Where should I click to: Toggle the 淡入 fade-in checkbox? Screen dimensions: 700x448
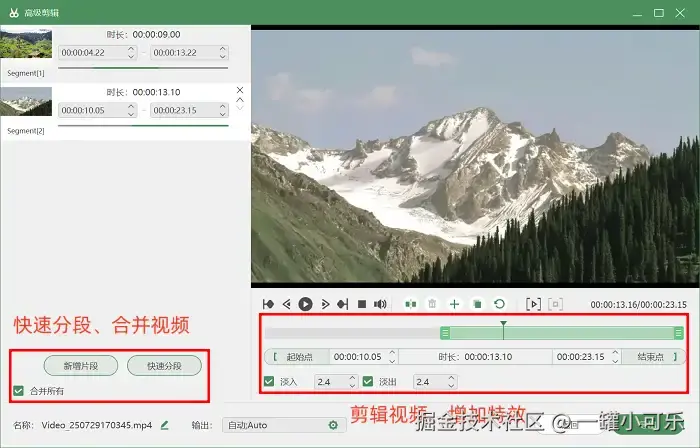coord(269,382)
